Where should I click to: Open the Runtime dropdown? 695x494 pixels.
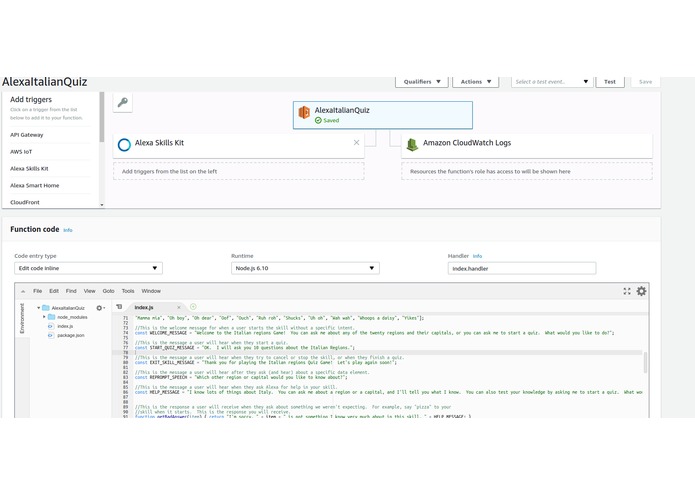click(x=305, y=268)
